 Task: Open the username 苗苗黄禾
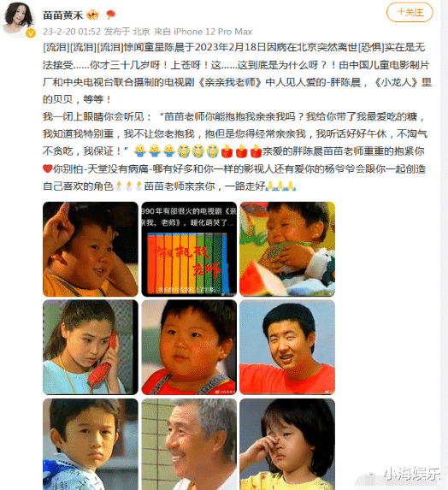tap(62, 15)
